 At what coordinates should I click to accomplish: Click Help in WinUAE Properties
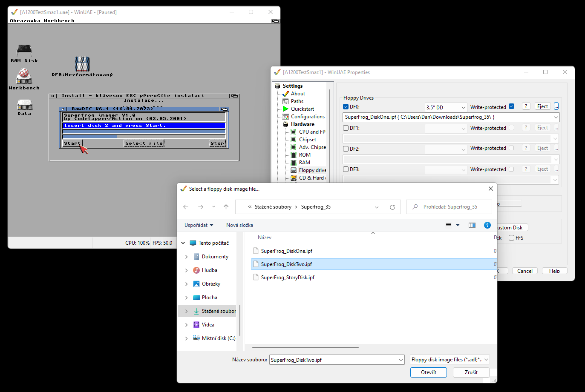coord(554,271)
